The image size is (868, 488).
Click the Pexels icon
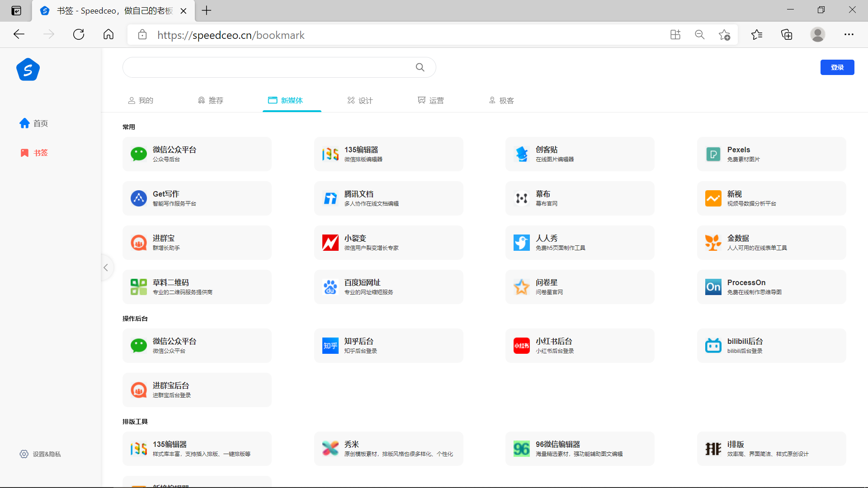click(x=713, y=154)
